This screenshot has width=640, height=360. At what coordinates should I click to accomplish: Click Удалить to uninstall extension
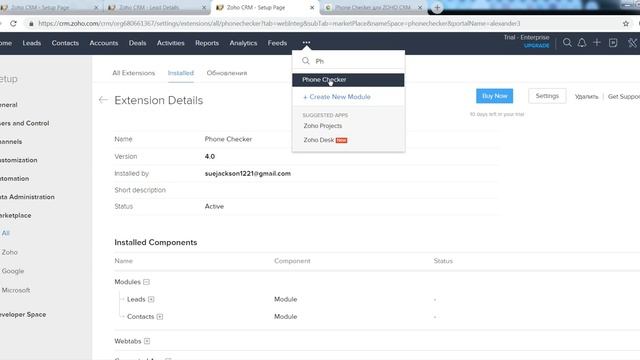coord(587,96)
